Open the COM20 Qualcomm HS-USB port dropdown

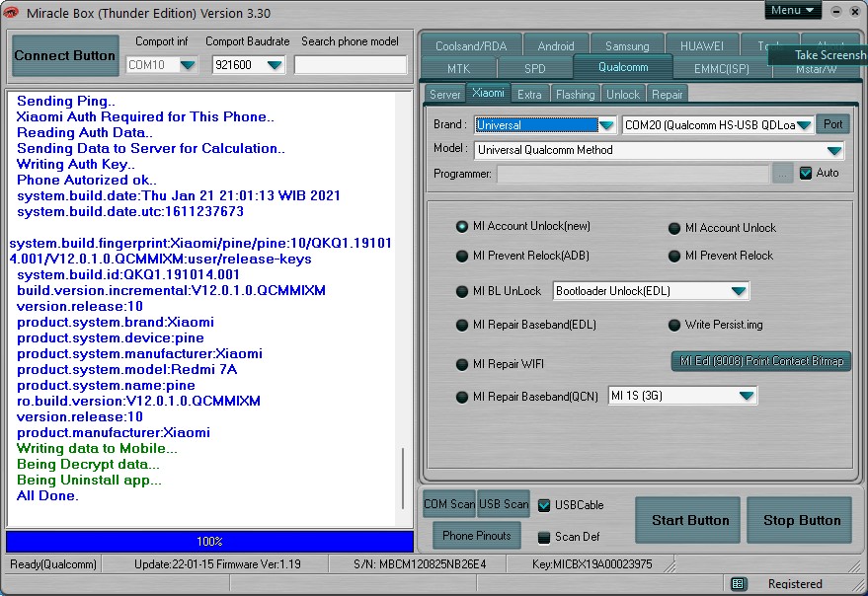coord(805,125)
